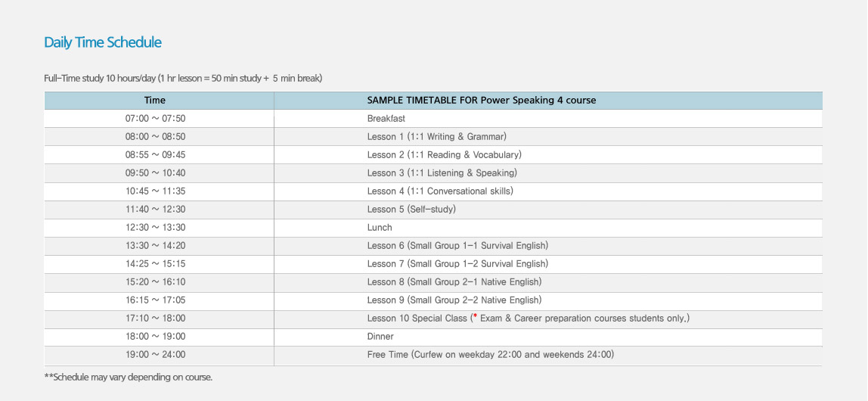
Task: Click Lesson 4 Conversational skills
Action: [440, 191]
